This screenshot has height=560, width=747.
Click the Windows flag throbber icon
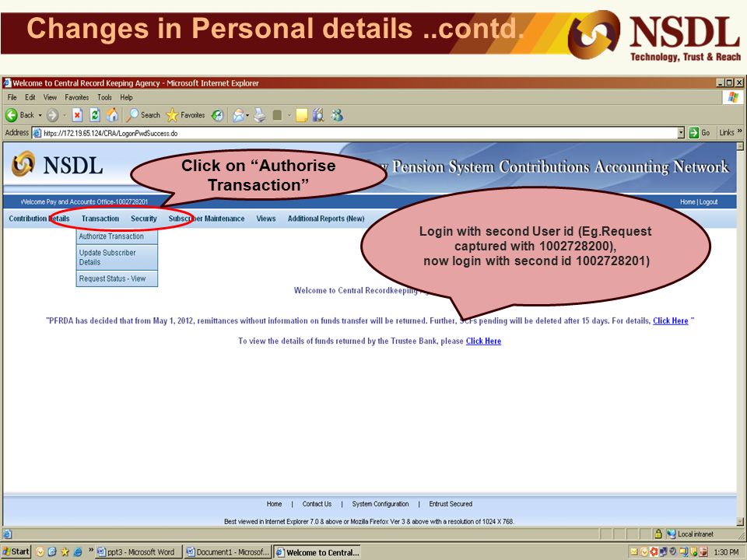point(733,97)
